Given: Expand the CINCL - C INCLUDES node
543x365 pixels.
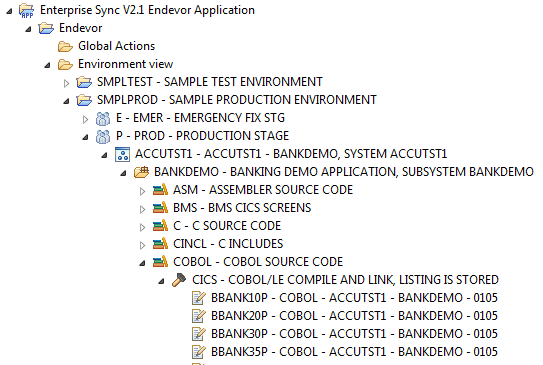Looking at the screenshot, I should click(142, 245).
